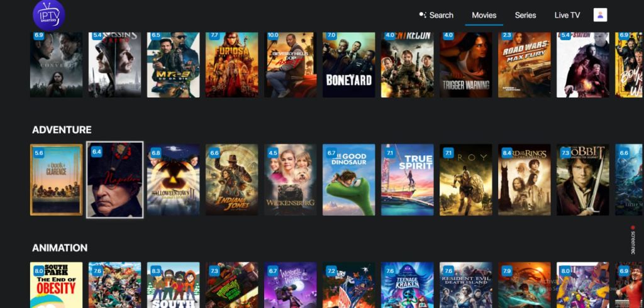Open the Series tab

click(525, 15)
